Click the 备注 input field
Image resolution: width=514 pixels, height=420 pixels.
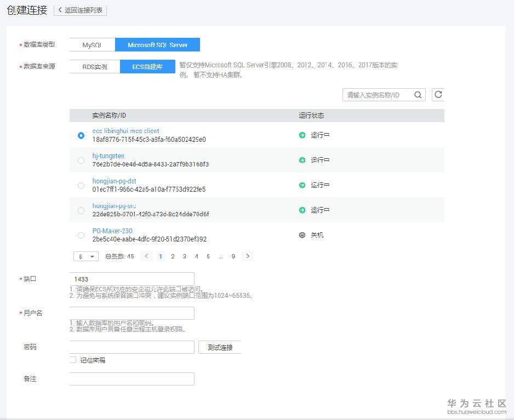132,379
